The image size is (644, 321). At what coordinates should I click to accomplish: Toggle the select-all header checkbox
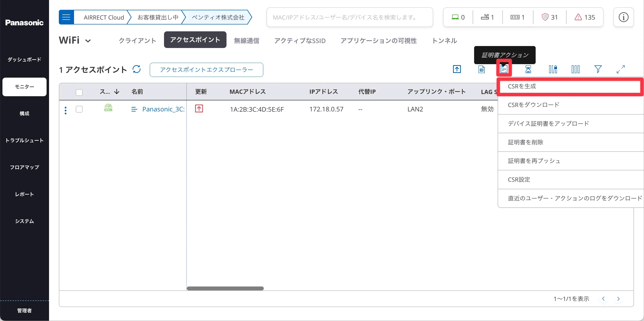[79, 92]
